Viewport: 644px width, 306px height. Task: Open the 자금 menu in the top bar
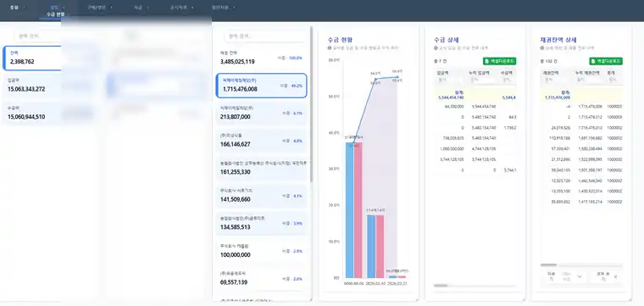coord(141,8)
